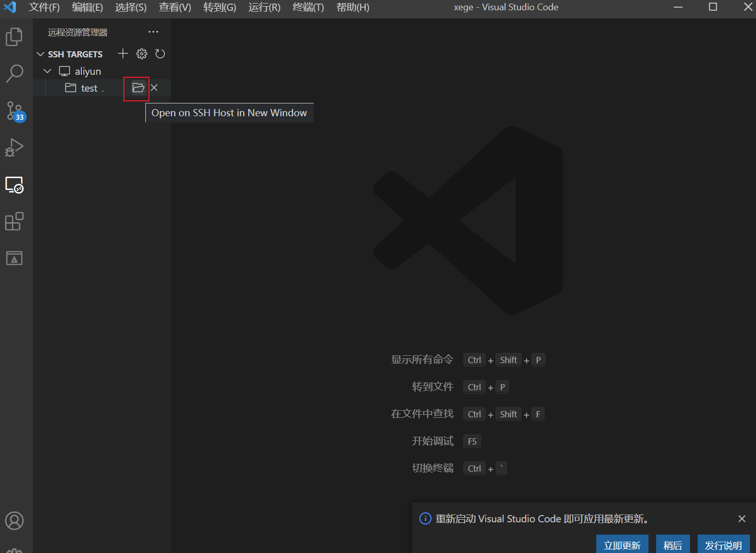Select the test folder row
Screen dimensions: 756x553
click(102, 88)
